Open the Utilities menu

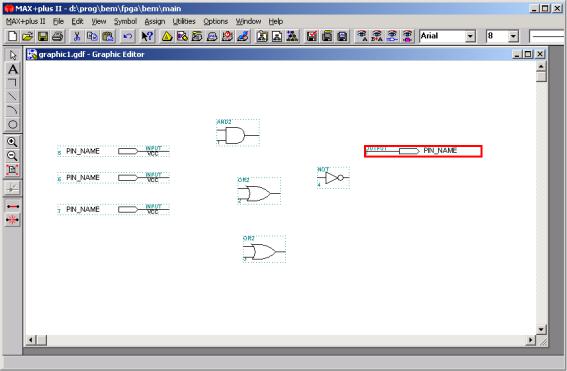click(184, 21)
